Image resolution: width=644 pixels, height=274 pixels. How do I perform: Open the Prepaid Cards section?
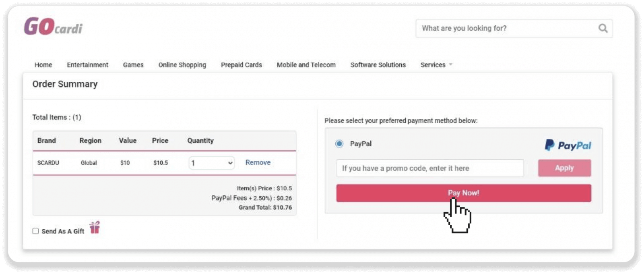241,65
